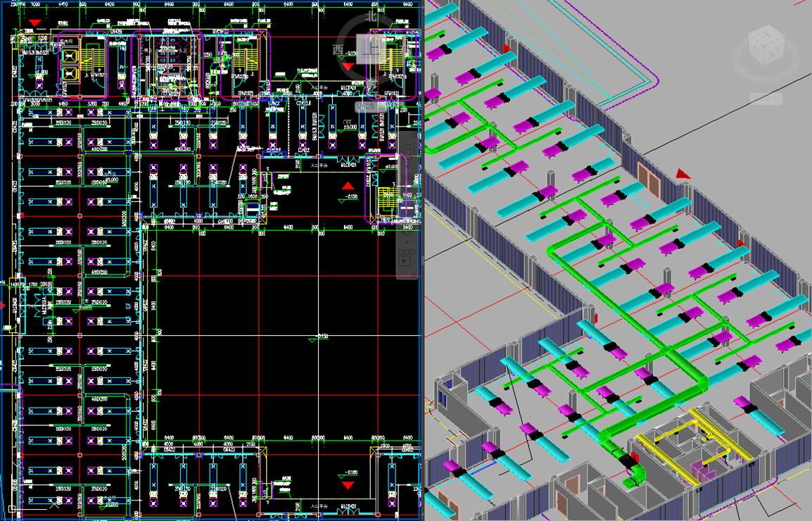The image size is (812, 521).
Task: Expand the zoom options arrow in the navigation bar
Action: coord(407,242)
